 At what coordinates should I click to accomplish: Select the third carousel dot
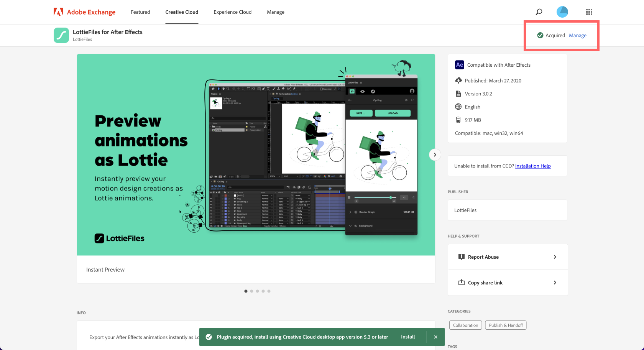pos(257,291)
